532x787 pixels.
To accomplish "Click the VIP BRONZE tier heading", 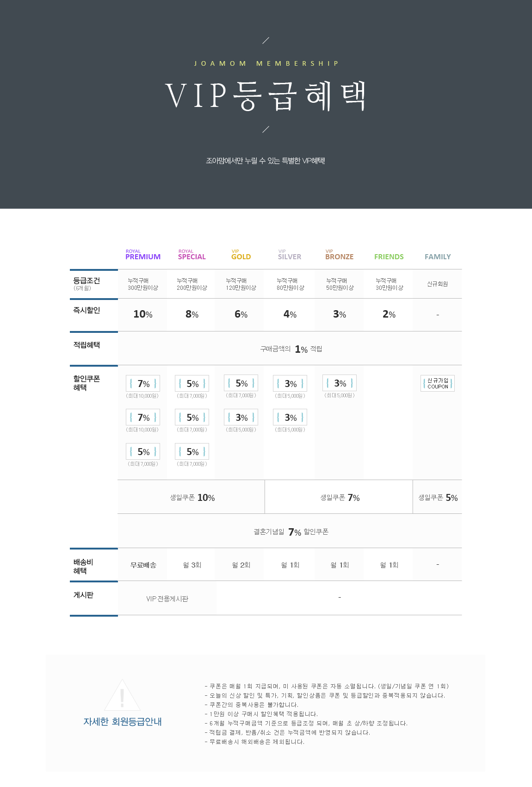I will pyautogui.click(x=339, y=255).
